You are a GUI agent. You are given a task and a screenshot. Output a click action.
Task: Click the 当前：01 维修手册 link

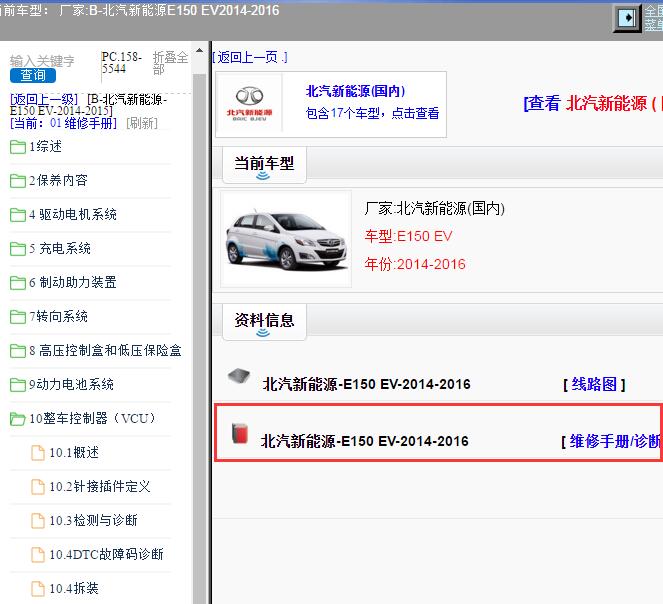63,123
